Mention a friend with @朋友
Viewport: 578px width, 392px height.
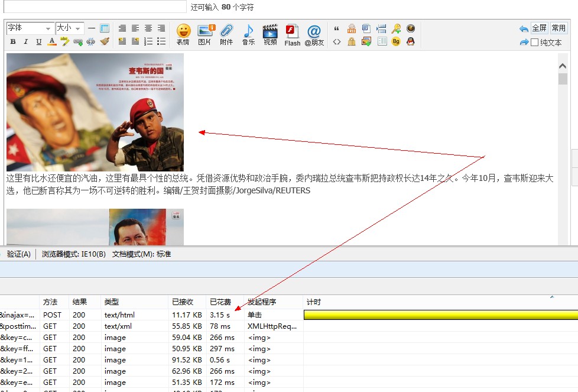tap(314, 35)
